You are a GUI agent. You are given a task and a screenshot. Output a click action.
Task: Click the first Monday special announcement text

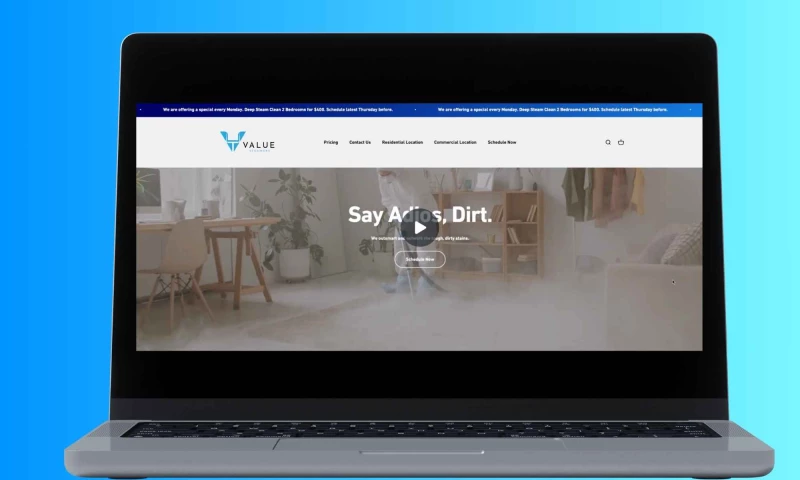[278, 110]
